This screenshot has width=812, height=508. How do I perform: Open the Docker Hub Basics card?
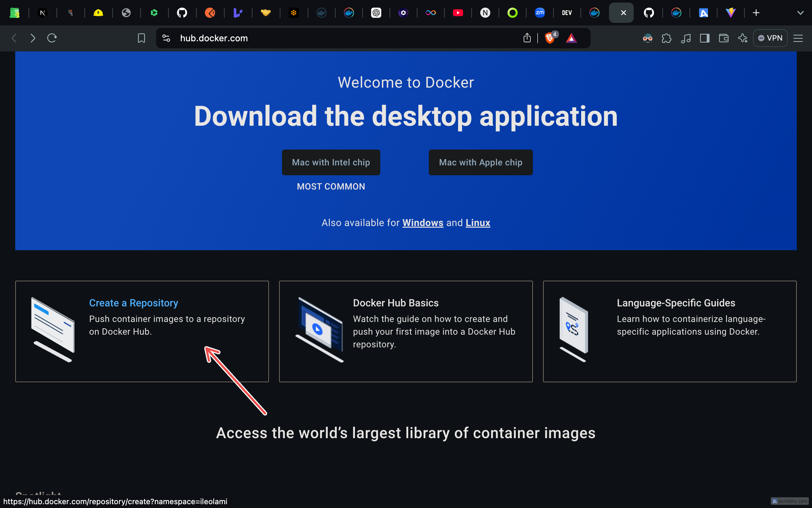point(406,331)
